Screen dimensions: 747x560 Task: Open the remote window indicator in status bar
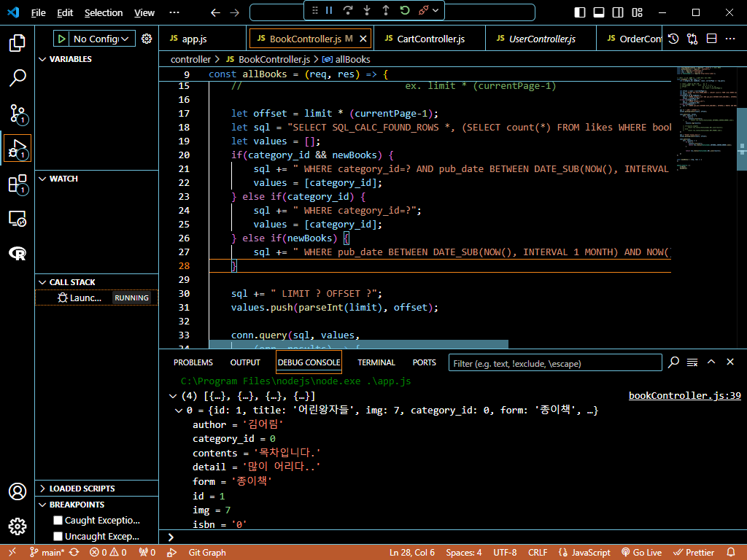[x=12, y=553]
